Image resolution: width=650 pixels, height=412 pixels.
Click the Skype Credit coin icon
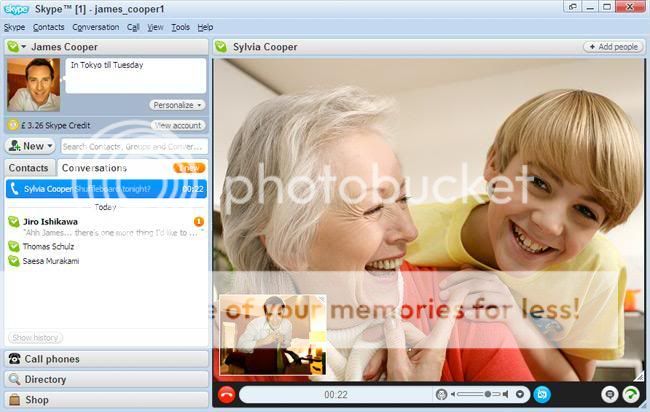coord(13,125)
